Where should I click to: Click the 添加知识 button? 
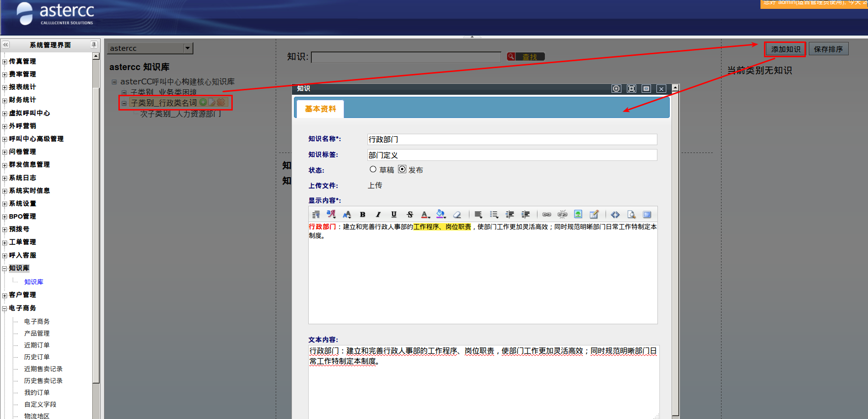coord(785,49)
